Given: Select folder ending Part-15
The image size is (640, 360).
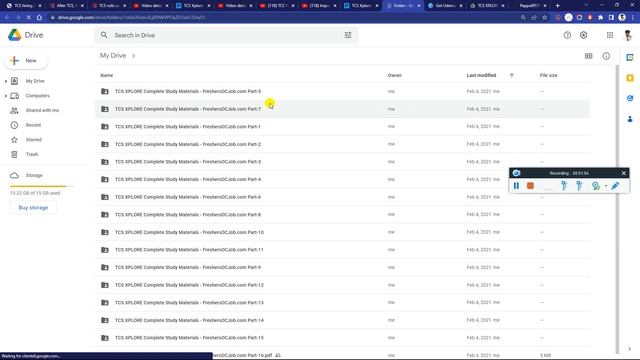Looking at the screenshot, I should click(x=342, y=338).
